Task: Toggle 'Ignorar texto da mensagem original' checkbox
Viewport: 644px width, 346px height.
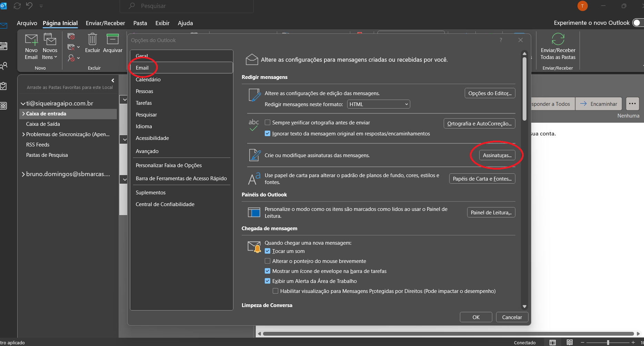Action: (268, 133)
